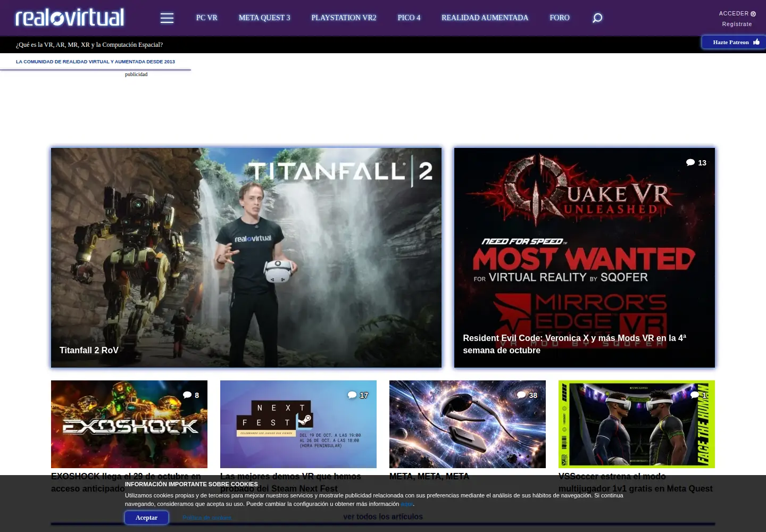Open the hamburger menu icon
The height and width of the screenshot is (532, 766).
pyautogui.click(x=167, y=18)
